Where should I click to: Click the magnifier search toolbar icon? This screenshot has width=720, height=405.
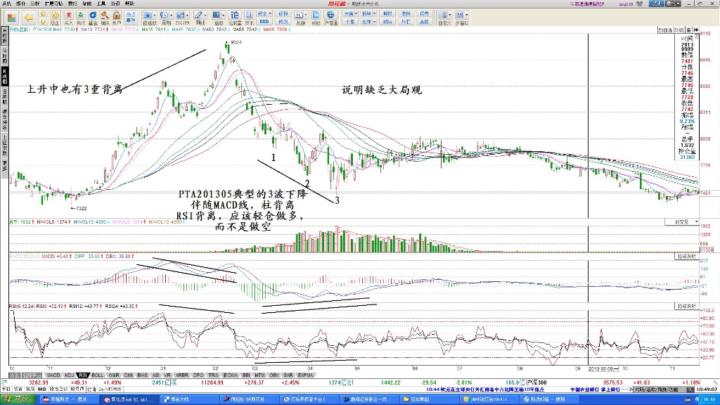pyautogui.click(x=105, y=16)
